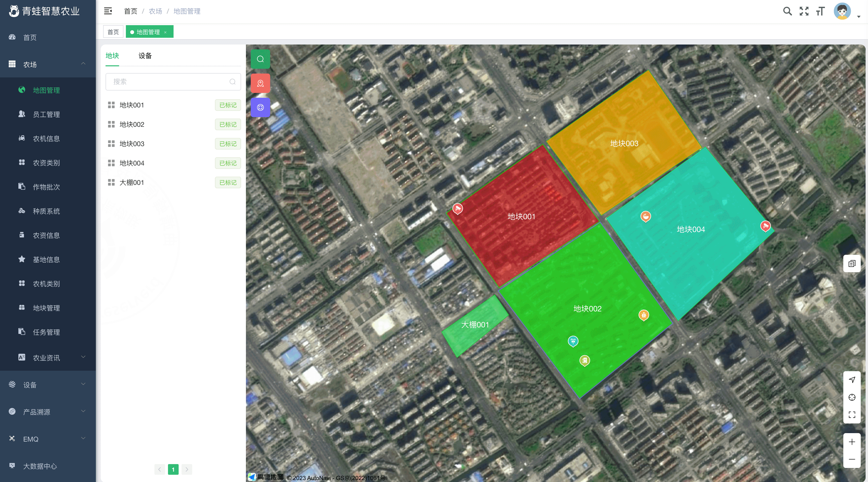
Task: Switch to the 设备 tab
Action: [145, 56]
